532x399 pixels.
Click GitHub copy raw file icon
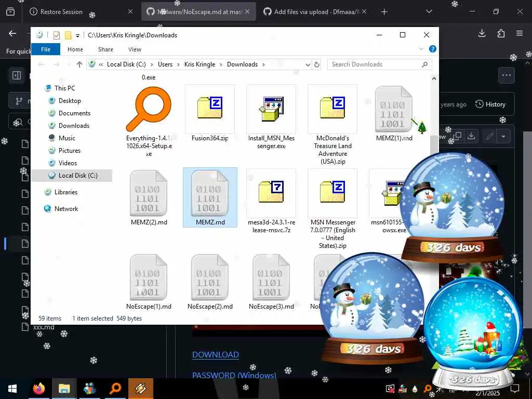(457, 137)
